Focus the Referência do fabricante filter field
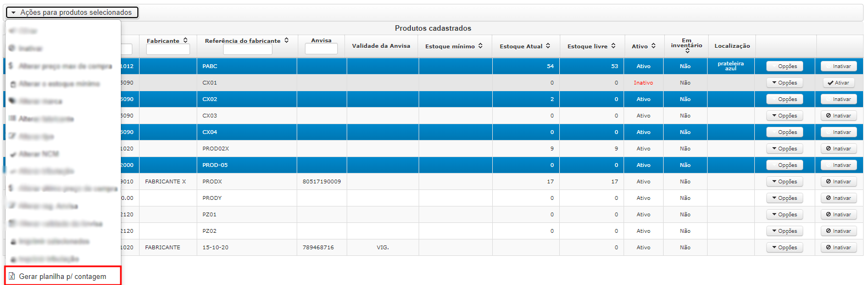The image size is (868, 285). click(x=247, y=49)
